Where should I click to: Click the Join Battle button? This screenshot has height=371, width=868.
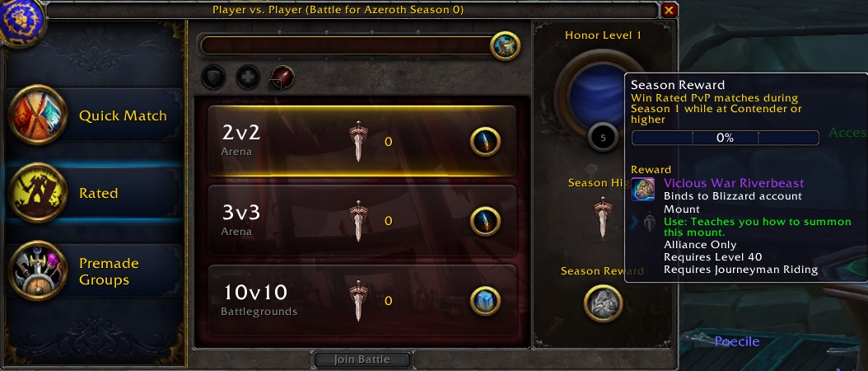click(362, 359)
